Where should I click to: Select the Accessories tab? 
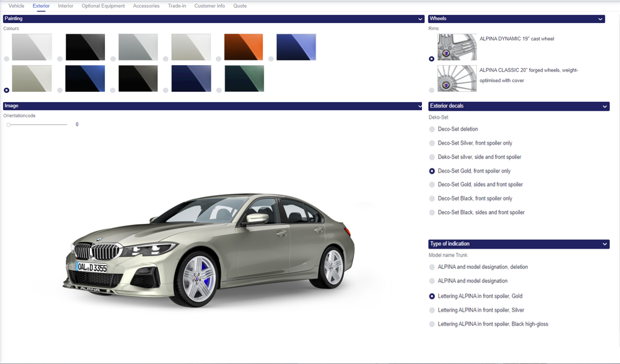pos(146,6)
